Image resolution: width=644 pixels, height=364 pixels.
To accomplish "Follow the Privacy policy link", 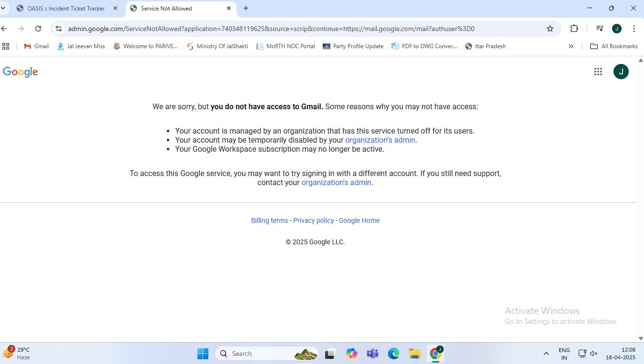I will click(x=313, y=220).
